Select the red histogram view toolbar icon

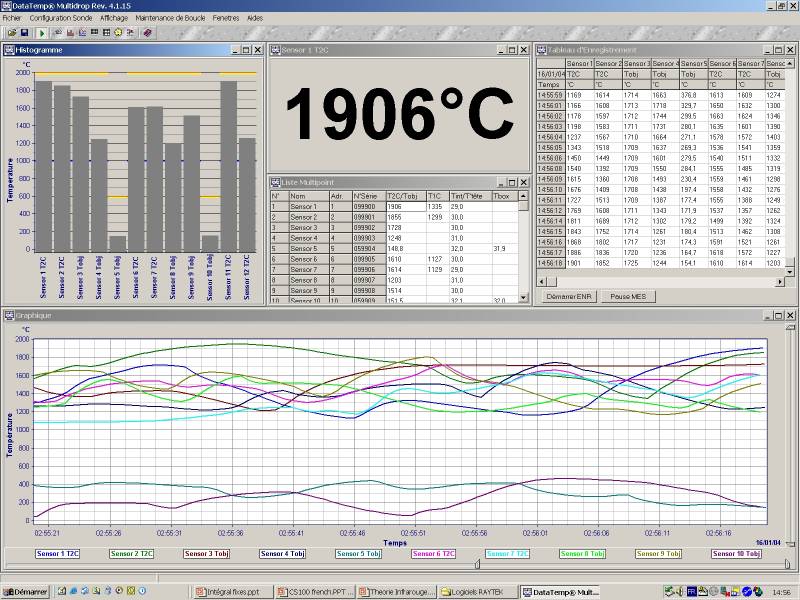(x=70, y=33)
